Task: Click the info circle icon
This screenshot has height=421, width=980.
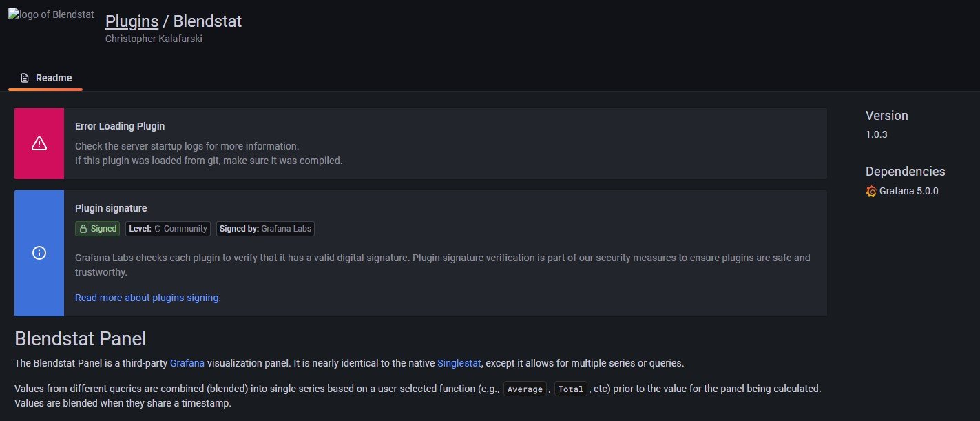Action: (x=39, y=253)
